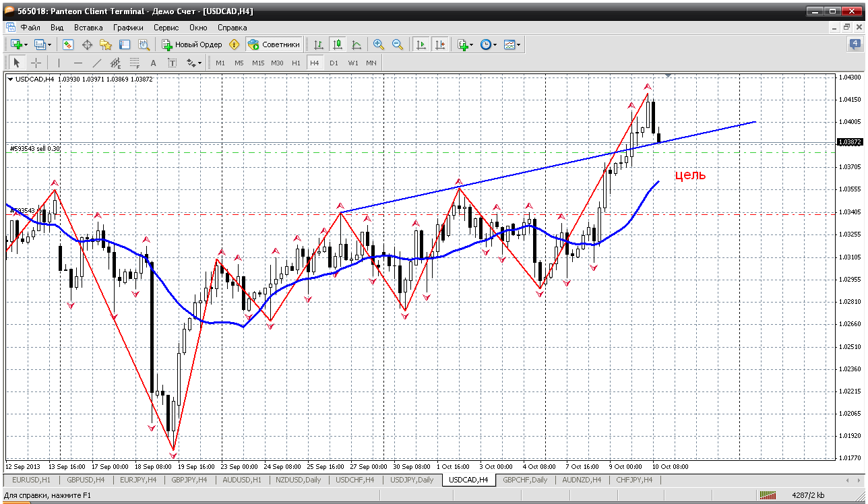Show the Navigator folder-star icon
This screenshot has width=868, height=504.
click(x=106, y=44)
